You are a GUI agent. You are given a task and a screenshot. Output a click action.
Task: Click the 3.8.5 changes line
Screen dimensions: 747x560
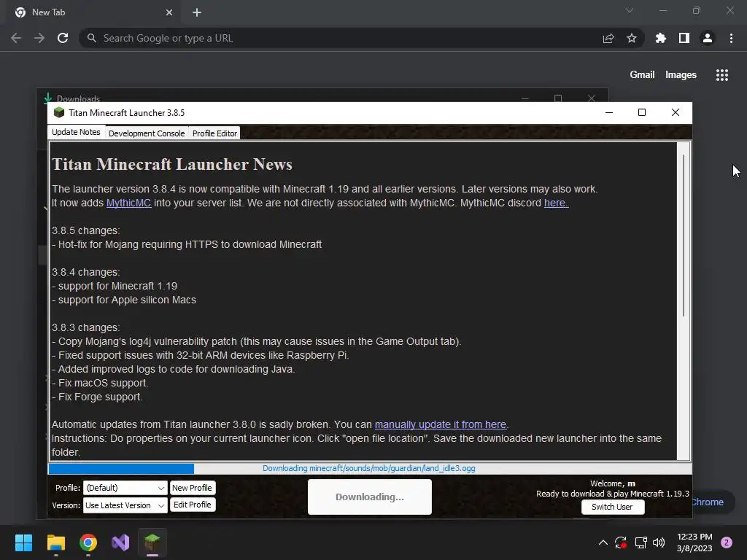point(86,230)
